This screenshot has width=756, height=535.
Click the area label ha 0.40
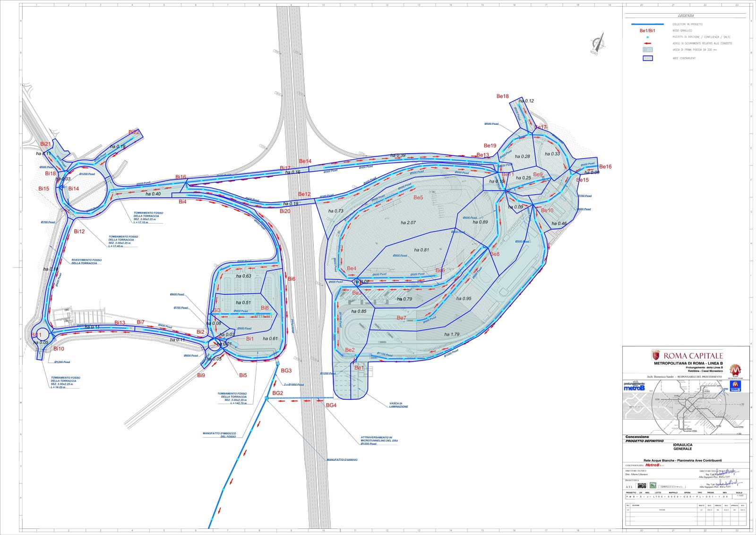[x=153, y=194]
